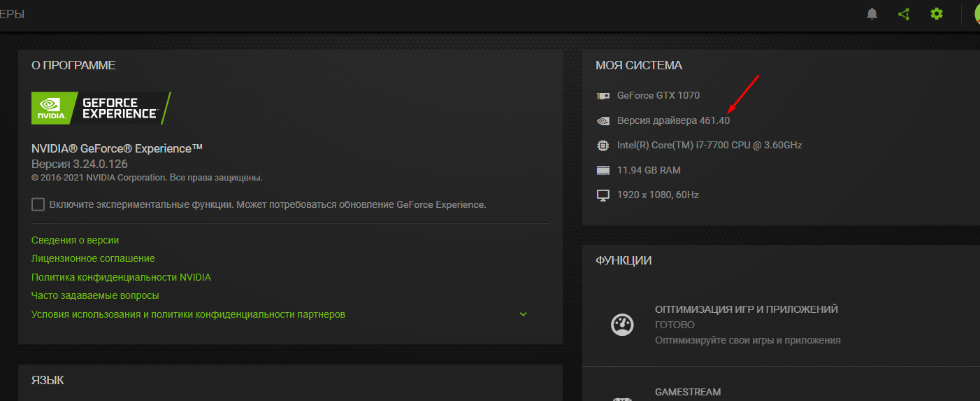Open the notifications bell icon
The width and height of the screenshot is (980, 401).
click(x=872, y=13)
